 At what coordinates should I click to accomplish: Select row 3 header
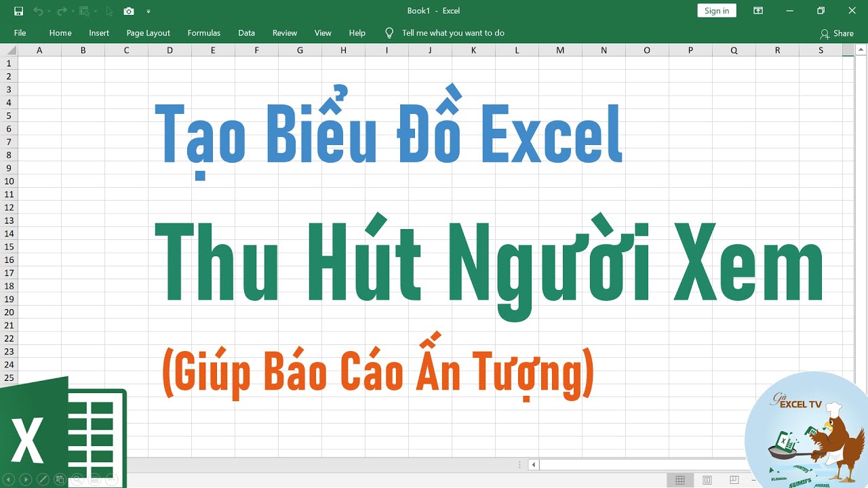coord(9,89)
